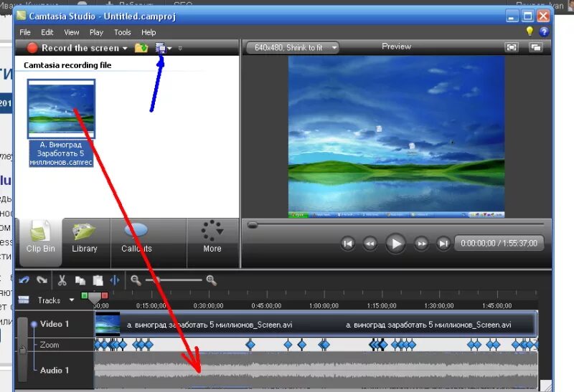Click the green selection start marker
Image resolution: width=574 pixels, height=392 pixels.
click(85, 295)
